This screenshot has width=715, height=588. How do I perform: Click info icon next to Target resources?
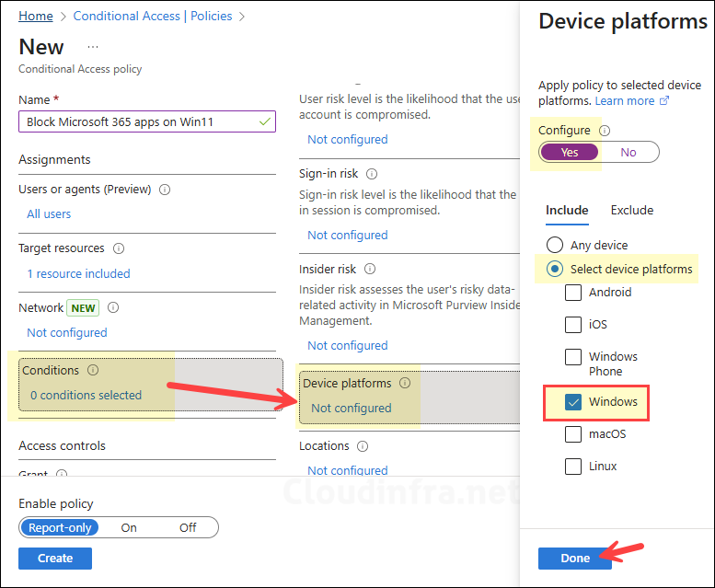click(x=119, y=248)
